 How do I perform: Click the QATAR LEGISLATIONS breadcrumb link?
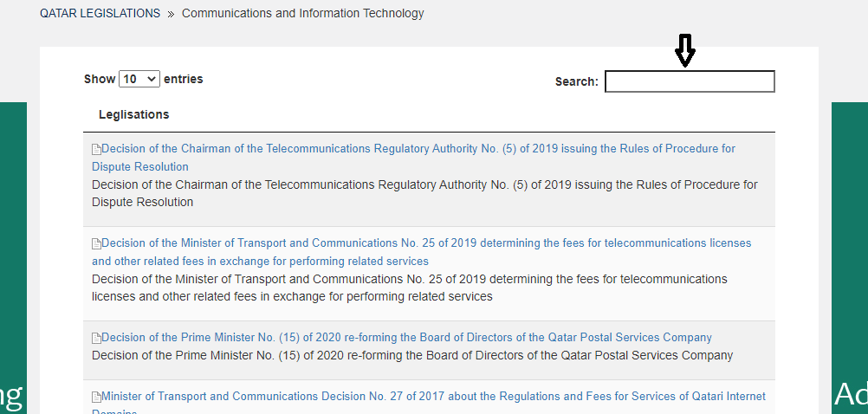pyautogui.click(x=100, y=14)
